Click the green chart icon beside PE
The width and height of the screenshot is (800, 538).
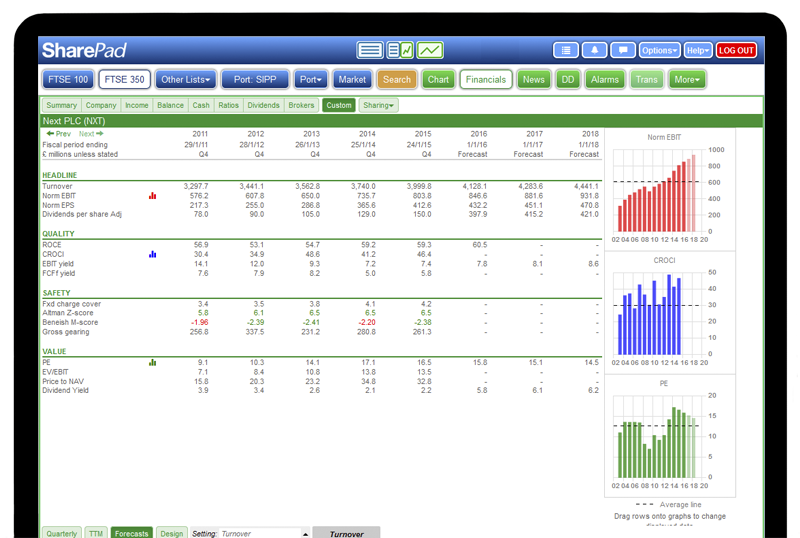coord(153,362)
